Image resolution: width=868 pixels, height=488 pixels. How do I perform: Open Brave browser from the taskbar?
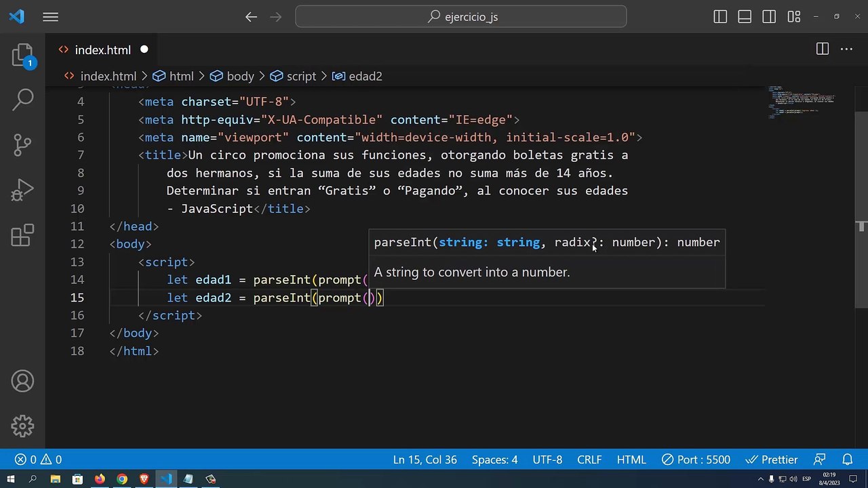point(144,479)
